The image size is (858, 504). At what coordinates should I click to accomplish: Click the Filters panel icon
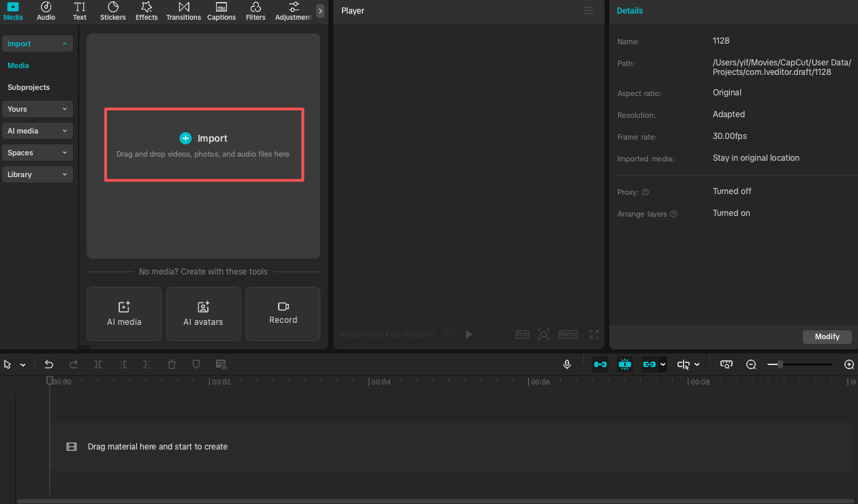[x=256, y=12]
